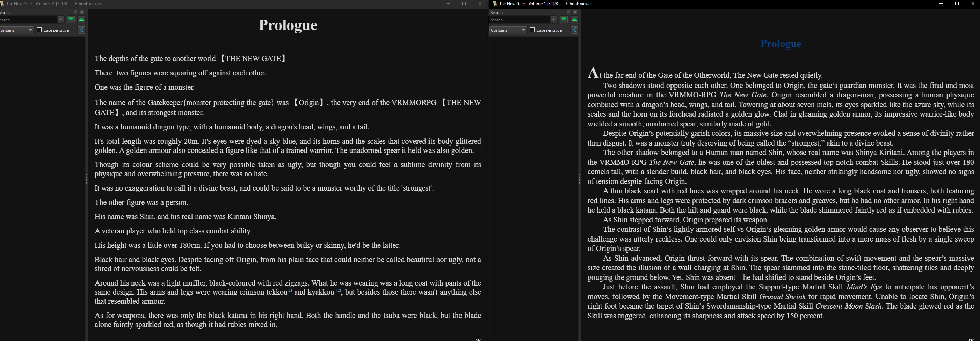Click the italic skill name "Ground Shrink"

(x=782, y=297)
